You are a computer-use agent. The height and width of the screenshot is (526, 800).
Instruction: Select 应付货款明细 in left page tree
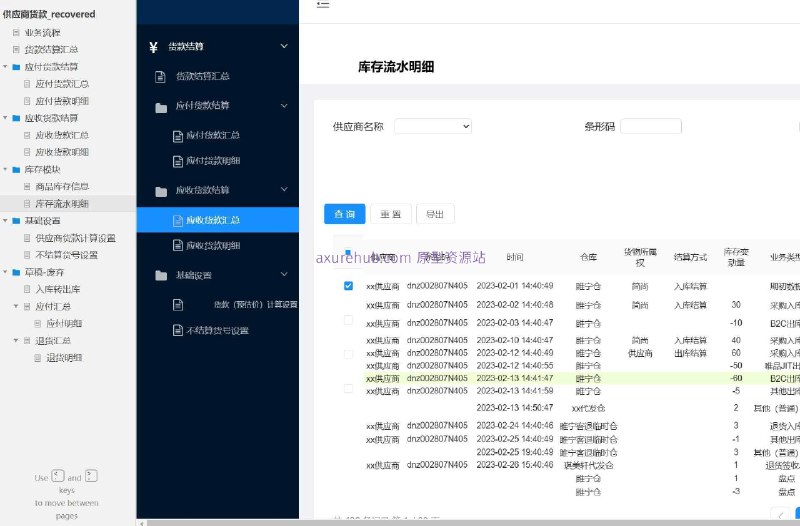[62, 101]
